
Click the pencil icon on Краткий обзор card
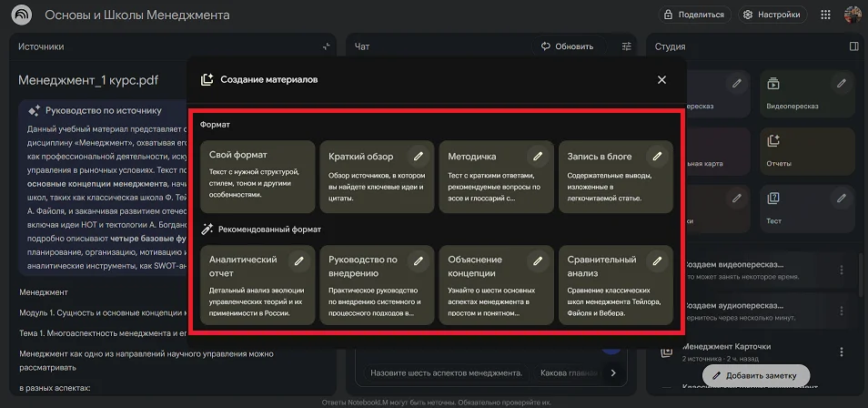coord(418,156)
